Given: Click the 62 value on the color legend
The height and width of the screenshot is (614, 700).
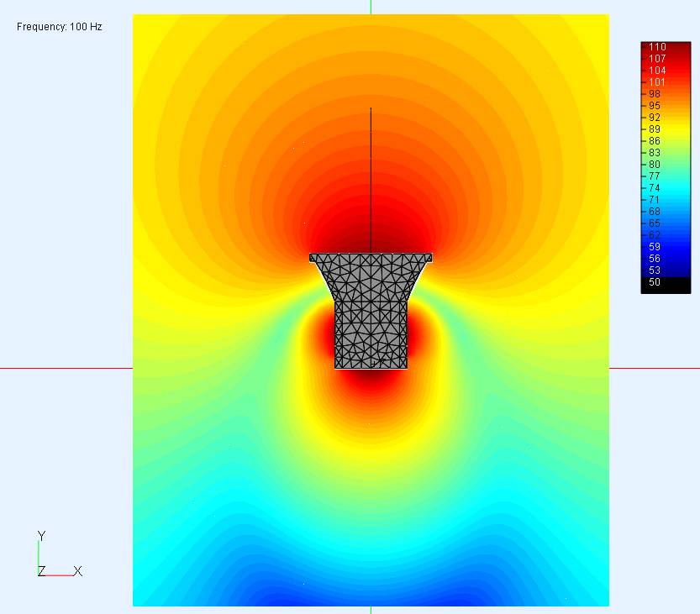Looking at the screenshot, I should point(655,234).
